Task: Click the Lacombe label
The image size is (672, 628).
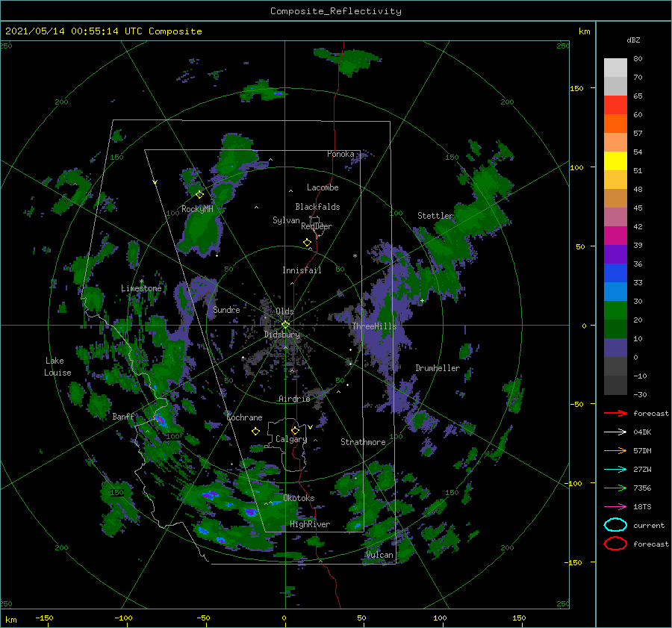Action: tap(323, 187)
